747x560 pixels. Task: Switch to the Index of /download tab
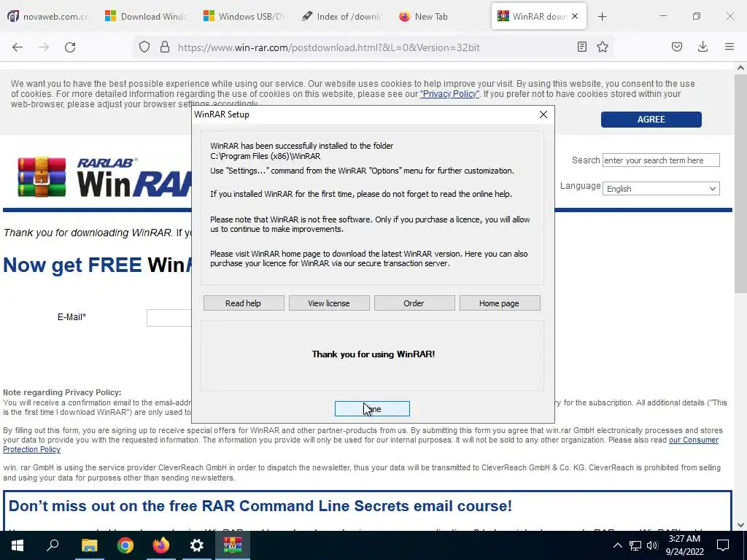pyautogui.click(x=342, y=16)
